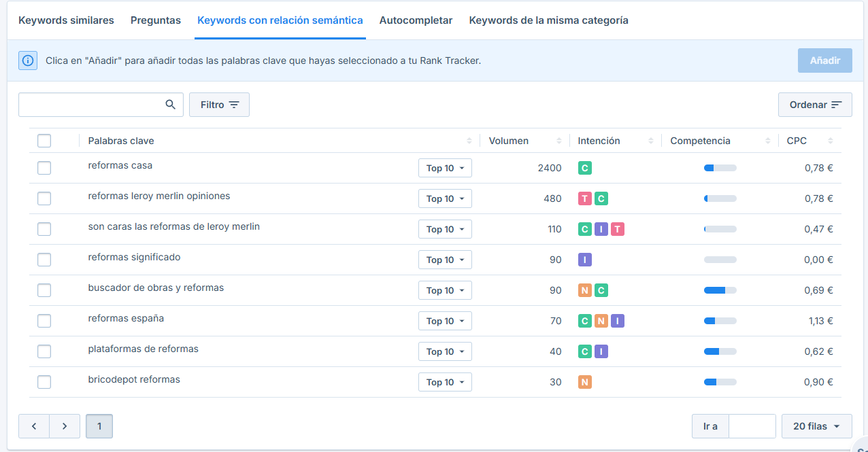Check the box for reformas casa
868x452 pixels.
point(44,168)
